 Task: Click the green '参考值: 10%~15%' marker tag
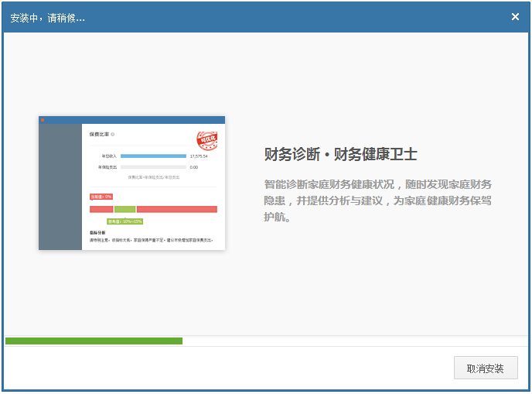124,221
